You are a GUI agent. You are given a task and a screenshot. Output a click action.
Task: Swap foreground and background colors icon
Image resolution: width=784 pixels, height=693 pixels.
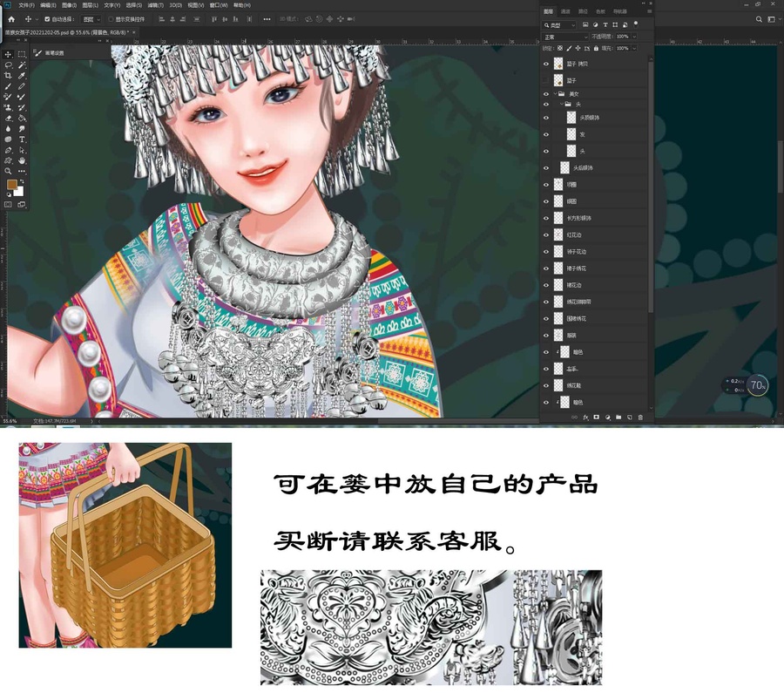click(22, 181)
